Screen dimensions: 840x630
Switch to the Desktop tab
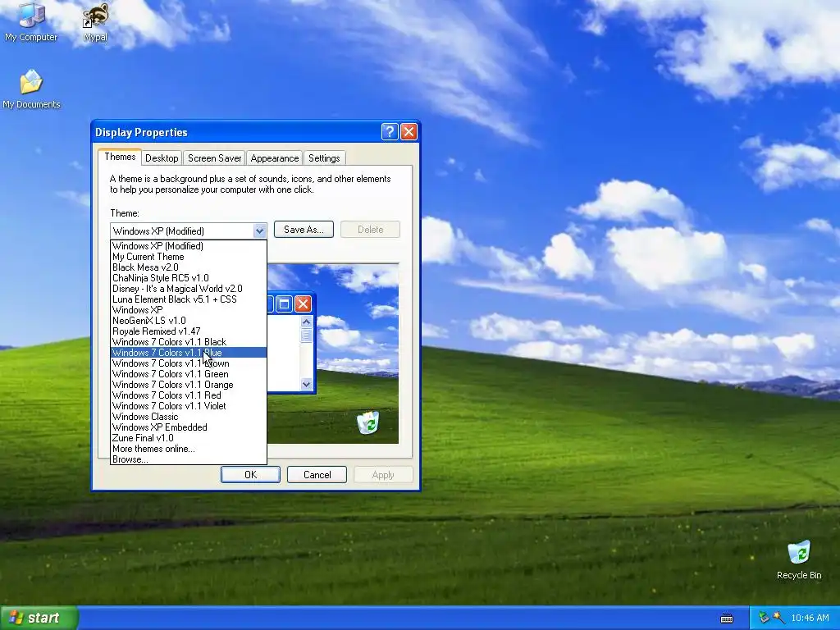(162, 158)
